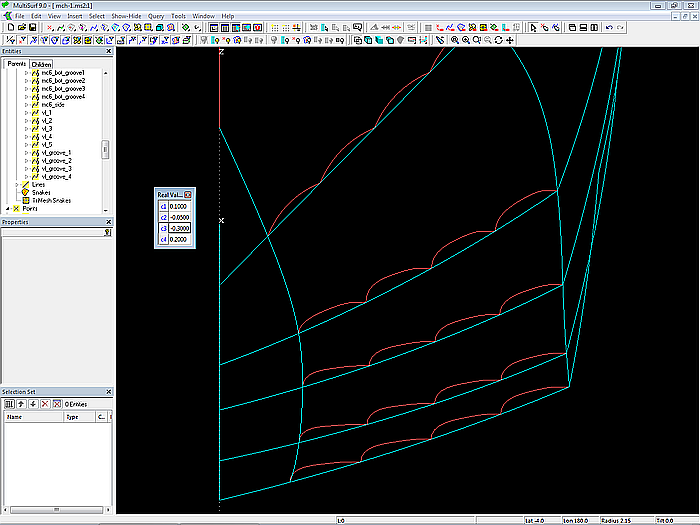Switch to the Children tab
This screenshot has height=525, width=700.
click(x=42, y=64)
